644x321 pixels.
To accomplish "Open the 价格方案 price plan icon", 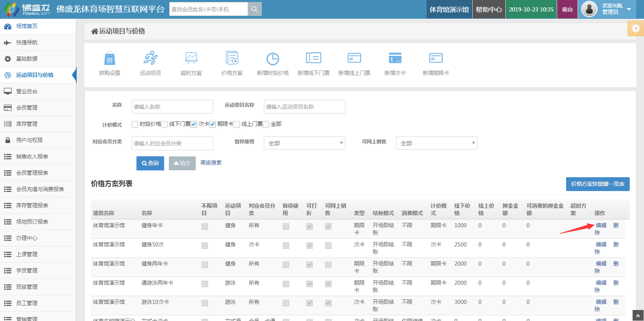I will tap(232, 58).
